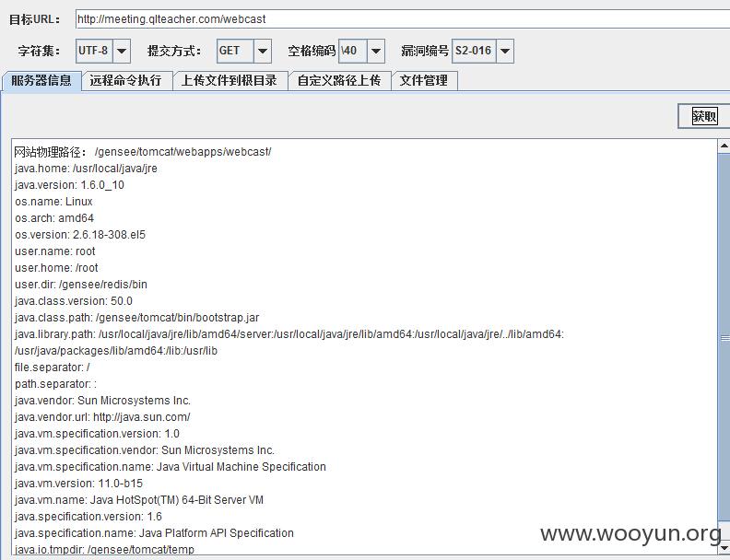The height and width of the screenshot is (560, 730).
Task: Click the java.vendor: Sun Microsystems Inc. line
Action: coord(102,401)
